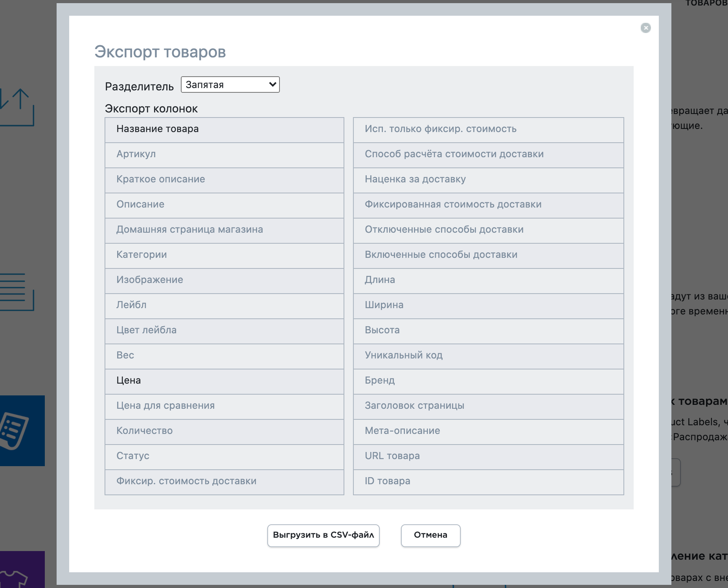Image resolution: width=728 pixels, height=588 pixels.
Task: Select Мета-описание column
Action: coord(488,432)
